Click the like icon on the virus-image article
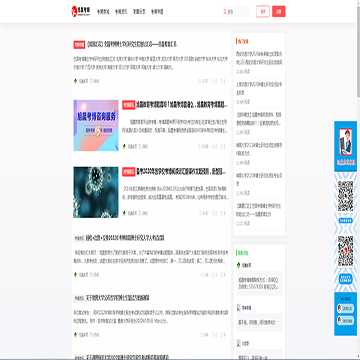Viewport: 360px width, 360px height. click(x=222, y=213)
